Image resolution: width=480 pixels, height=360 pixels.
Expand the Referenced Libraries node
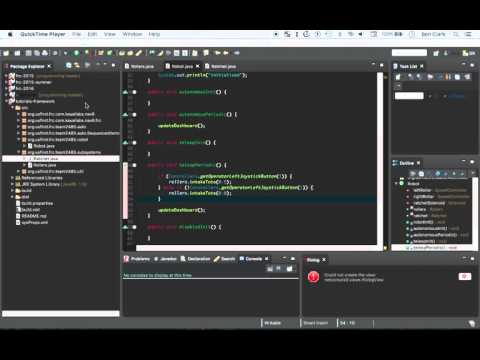tap(13, 178)
